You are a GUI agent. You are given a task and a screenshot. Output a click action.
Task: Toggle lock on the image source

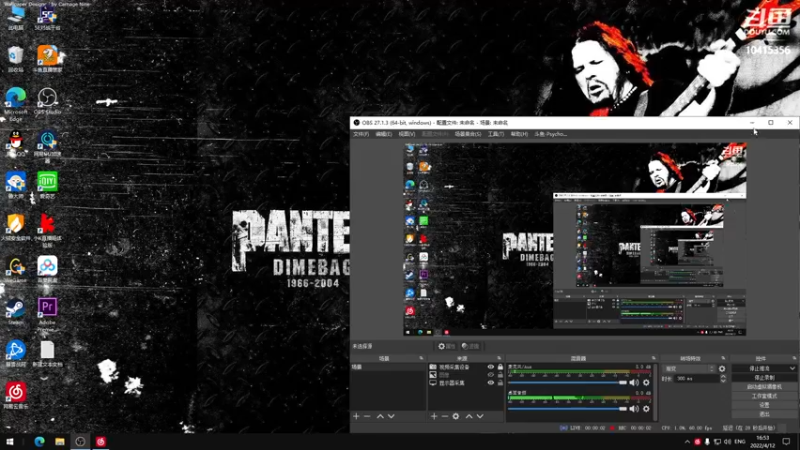tap(500, 375)
